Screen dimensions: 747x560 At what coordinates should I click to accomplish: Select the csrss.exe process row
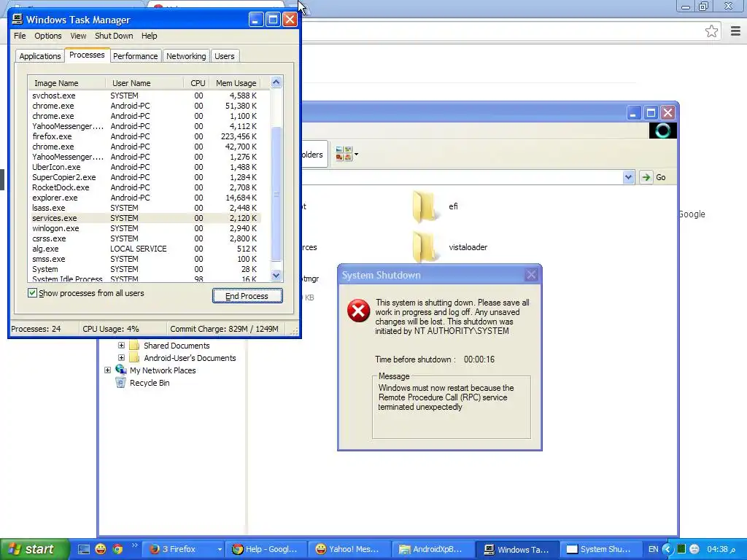click(144, 238)
